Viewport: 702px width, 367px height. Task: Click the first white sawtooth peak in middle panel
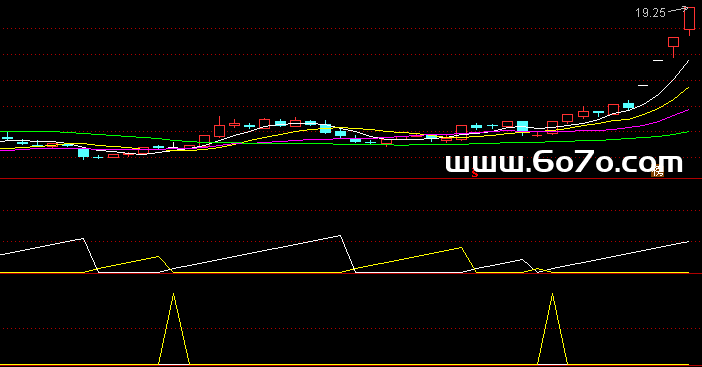pos(83,239)
